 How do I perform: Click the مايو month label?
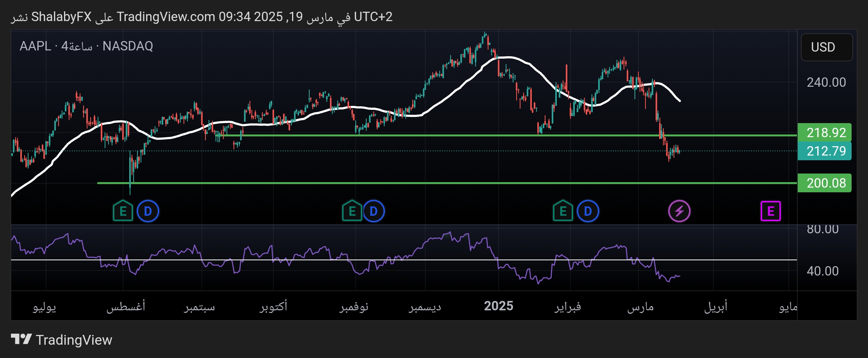coord(788,307)
